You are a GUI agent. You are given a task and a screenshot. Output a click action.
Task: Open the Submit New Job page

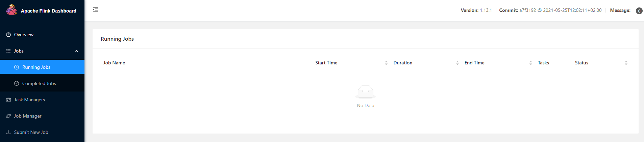click(x=42, y=132)
